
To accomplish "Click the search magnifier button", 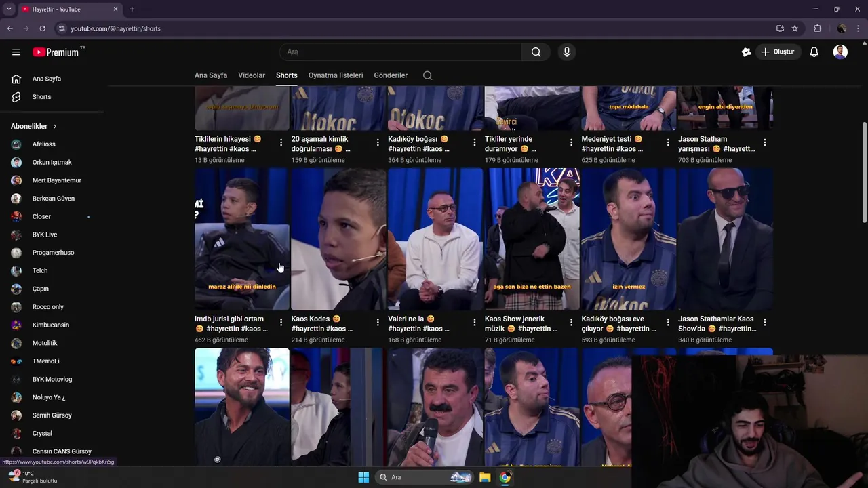I will pos(536,52).
